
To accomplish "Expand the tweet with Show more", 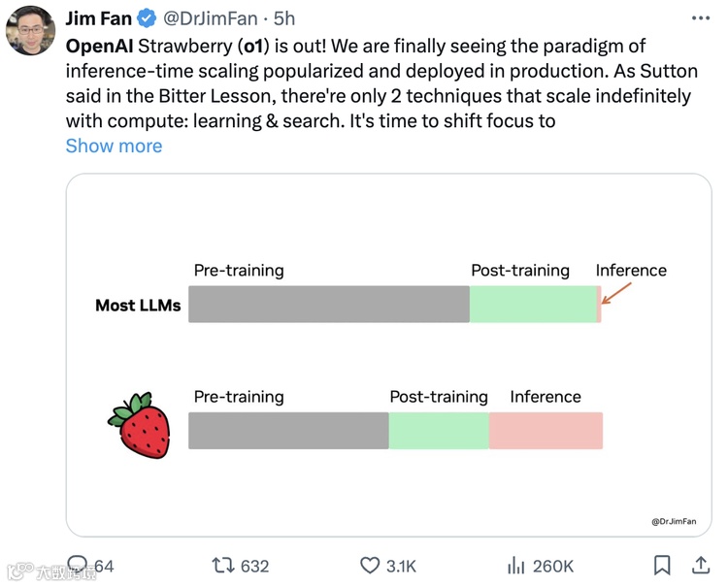I will coord(114,146).
